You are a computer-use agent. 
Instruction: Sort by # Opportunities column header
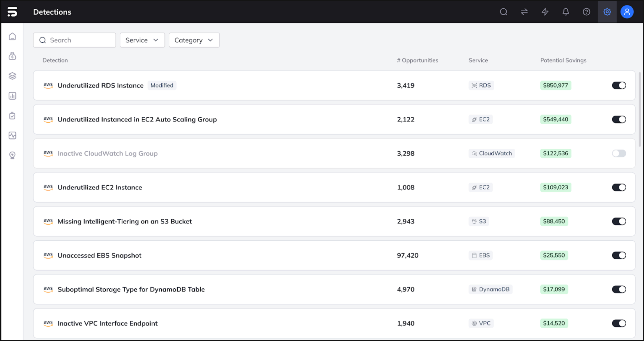(x=417, y=60)
